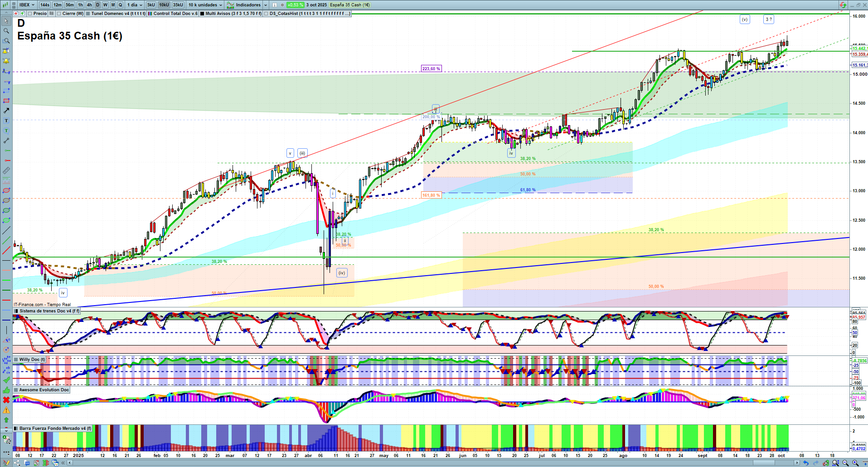Select the arrow cursor tool in left toolbar
The width and height of the screenshot is (868, 467).
pos(6,21)
